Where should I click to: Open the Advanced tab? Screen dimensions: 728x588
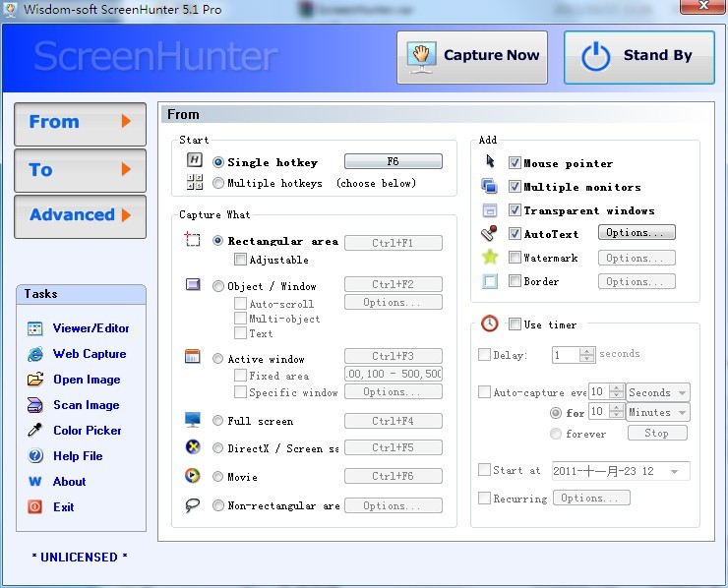[80, 215]
